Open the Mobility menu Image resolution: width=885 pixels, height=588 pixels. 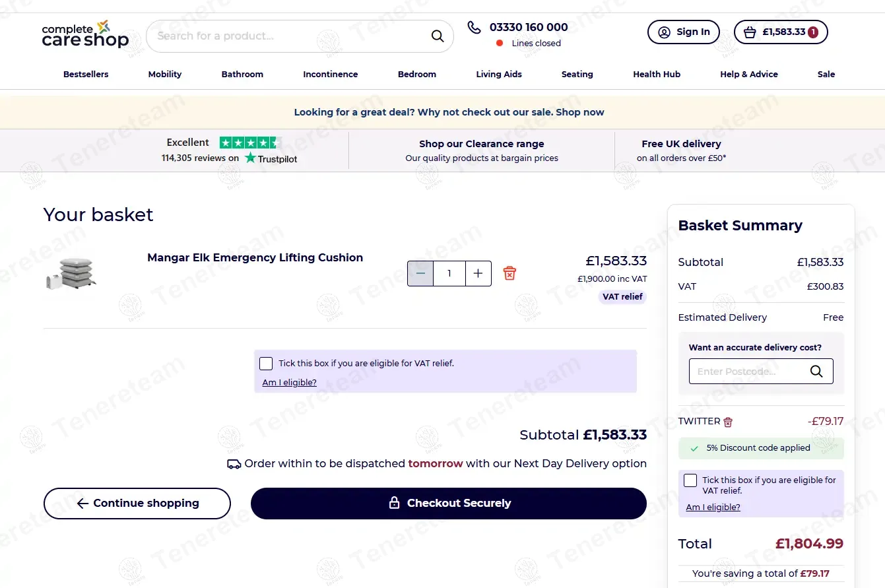(165, 74)
